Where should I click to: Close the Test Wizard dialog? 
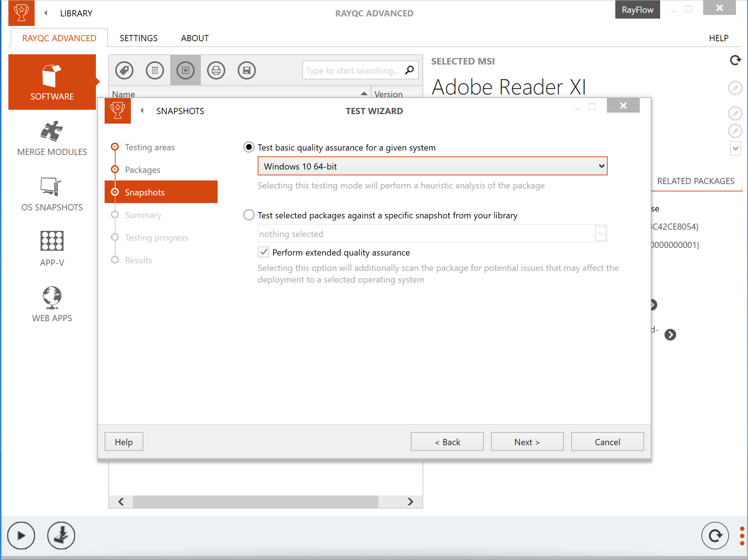(623, 105)
